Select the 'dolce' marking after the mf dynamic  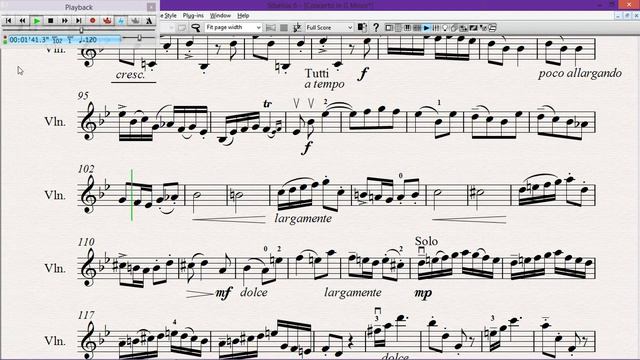point(253,292)
